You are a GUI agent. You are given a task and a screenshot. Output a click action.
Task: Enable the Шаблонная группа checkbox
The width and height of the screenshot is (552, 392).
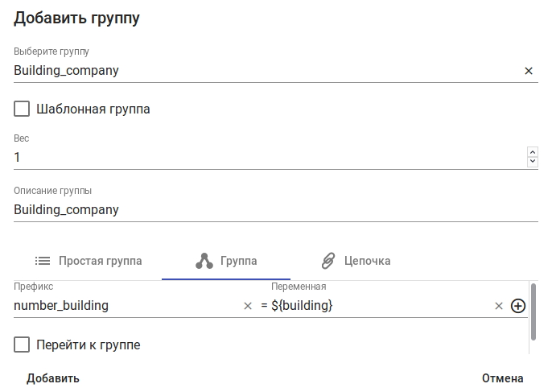23,109
